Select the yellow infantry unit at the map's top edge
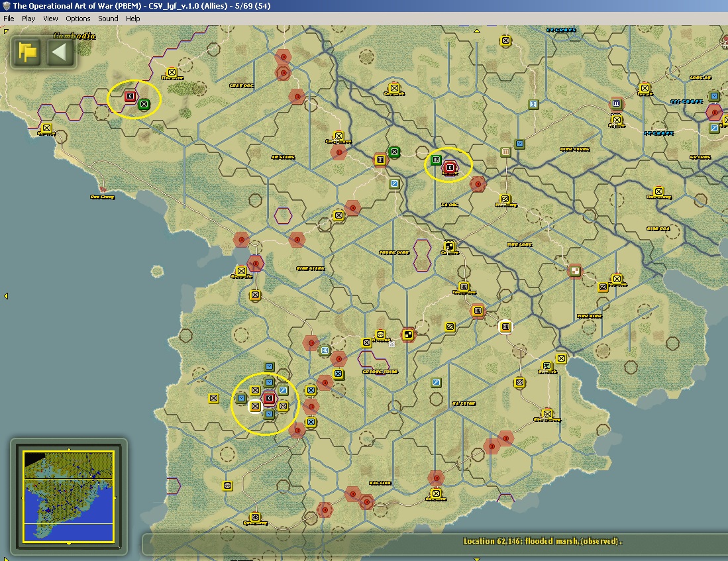Screen dimensions: 728x561 click(x=505, y=40)
